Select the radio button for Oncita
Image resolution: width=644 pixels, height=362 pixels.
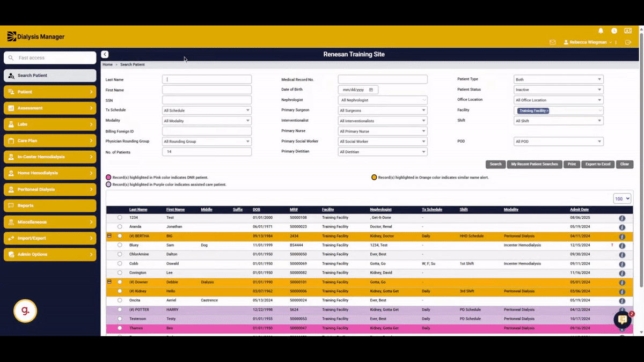120,300
